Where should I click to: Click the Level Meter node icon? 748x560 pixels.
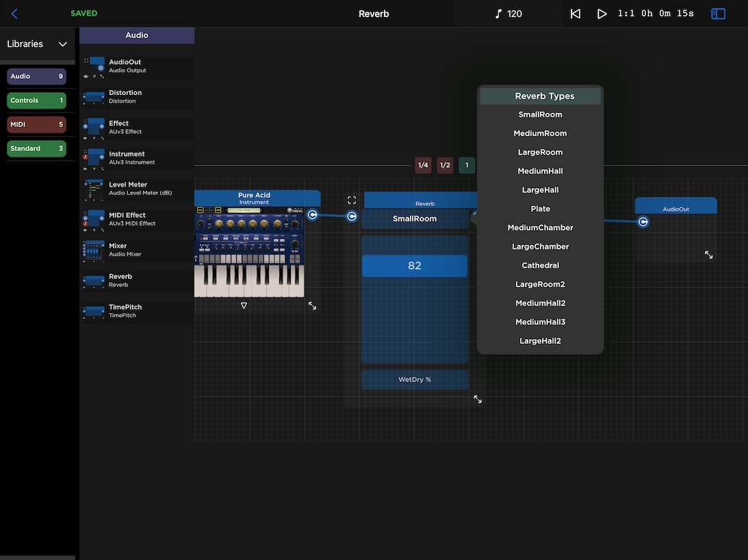(94, 189)
